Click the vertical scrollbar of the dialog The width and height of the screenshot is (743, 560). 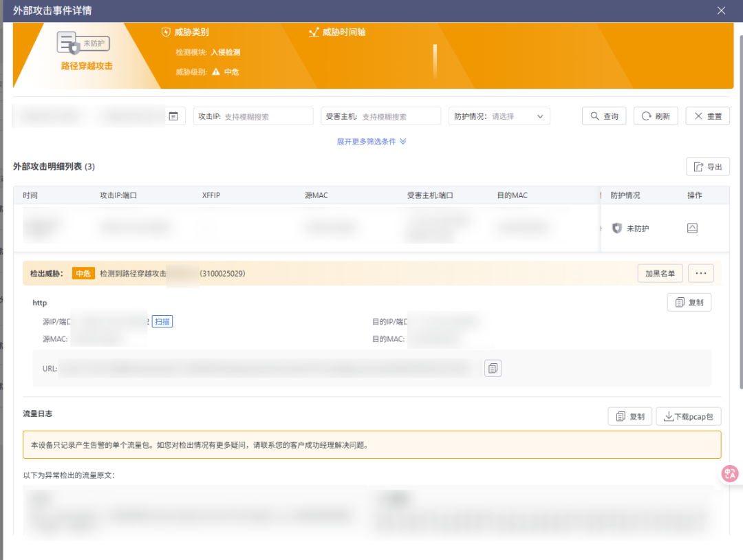(741, 213)
